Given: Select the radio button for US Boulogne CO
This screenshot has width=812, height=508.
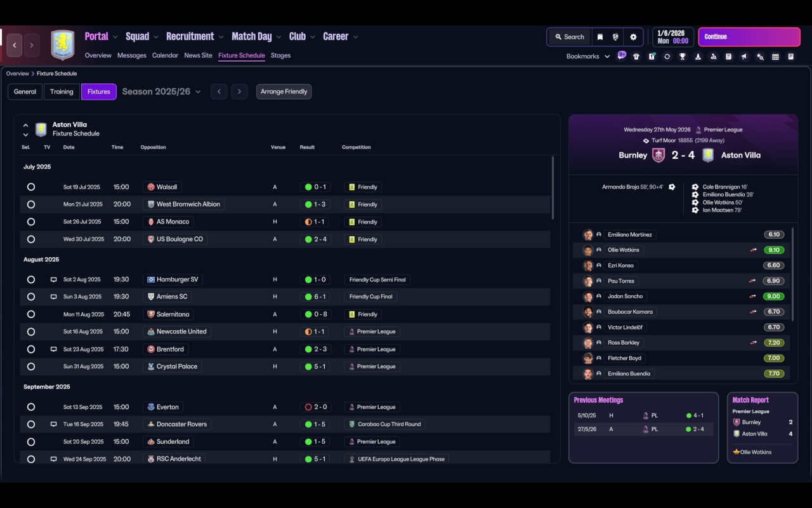Looking at the screenshot, I should (x=31, y=239).
